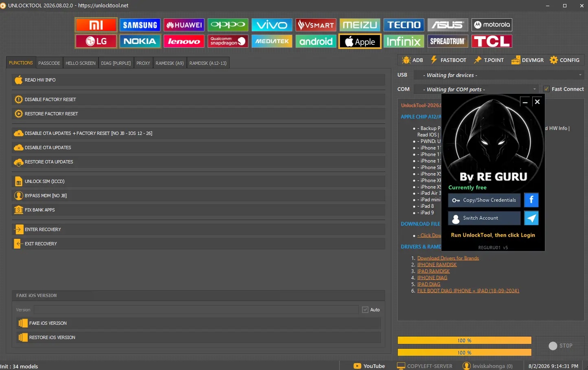Viewport: 588px width, 370px height.
Task: Run RESTORE OTA UPDATES
Action: [x=199, y=162]
